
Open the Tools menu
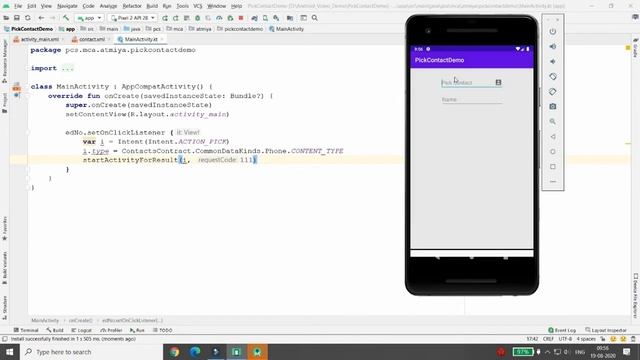[182, 6]
